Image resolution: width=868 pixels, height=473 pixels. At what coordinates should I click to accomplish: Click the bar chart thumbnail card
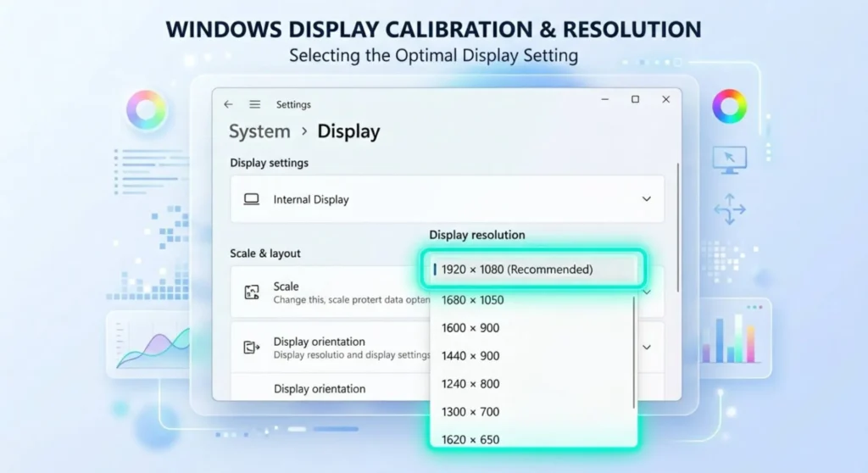pos(736,338)
